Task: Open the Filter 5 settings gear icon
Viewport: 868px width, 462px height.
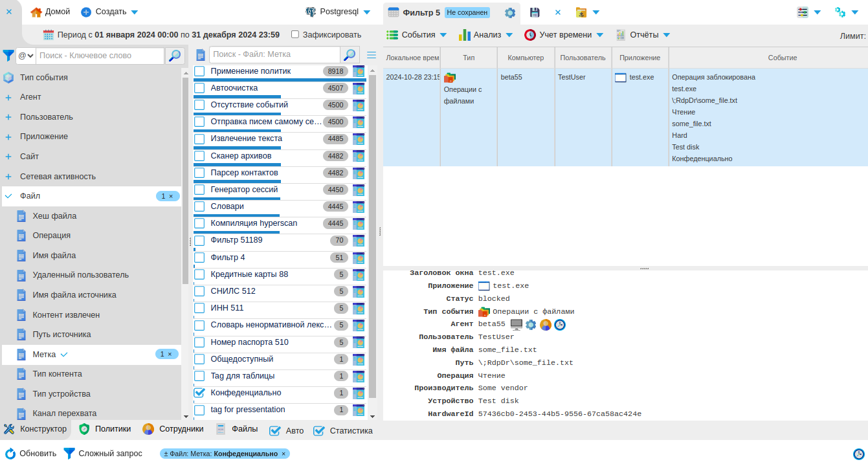Action: pos(510,12)
